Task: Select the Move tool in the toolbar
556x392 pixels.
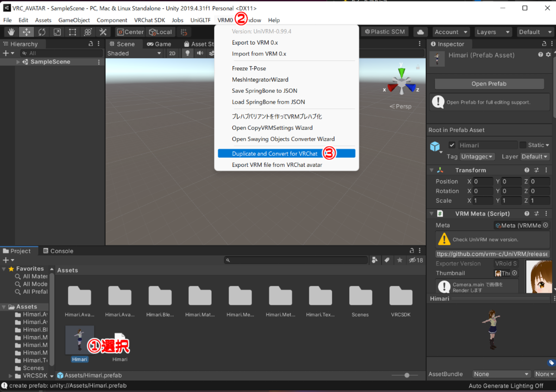Action: click(x=26, y=32)
